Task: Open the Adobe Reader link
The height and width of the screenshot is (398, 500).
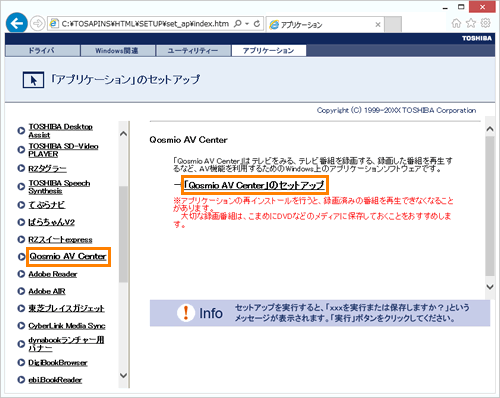Action: pos(53,274)
